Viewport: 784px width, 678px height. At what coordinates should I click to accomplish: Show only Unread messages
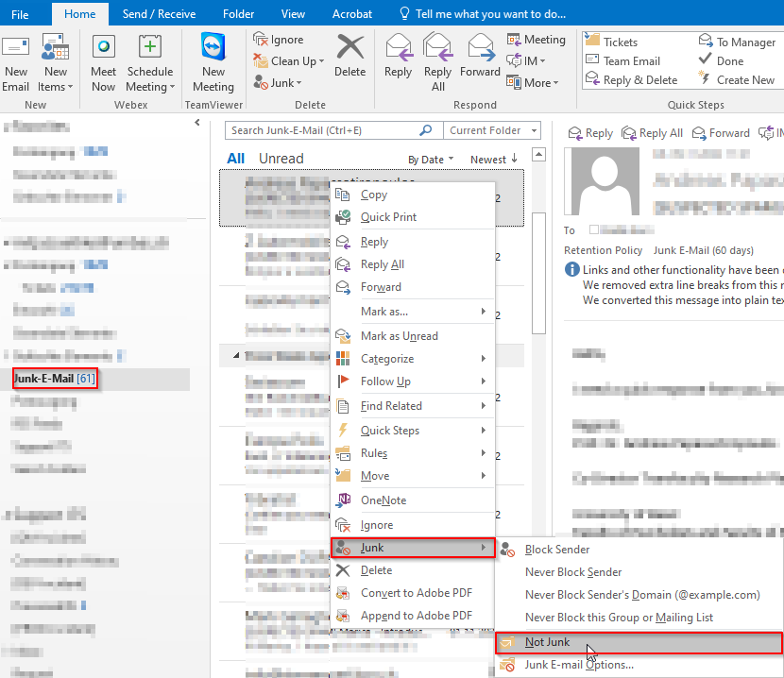pyautogui.click(x=281, y=159)
